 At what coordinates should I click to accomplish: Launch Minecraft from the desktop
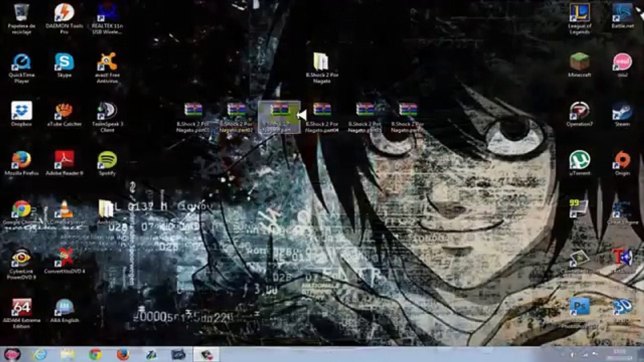pyautogui.click(x=580, y=65)
